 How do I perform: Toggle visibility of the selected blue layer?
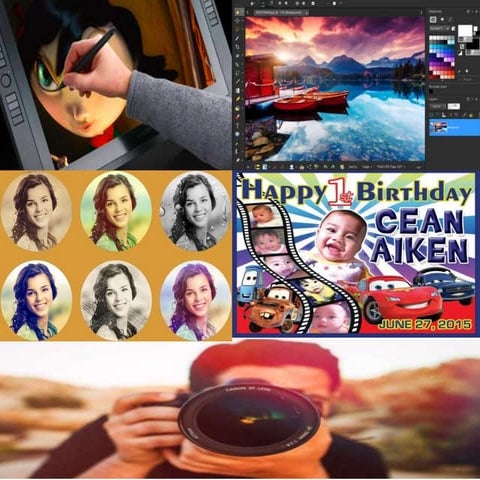432,124
